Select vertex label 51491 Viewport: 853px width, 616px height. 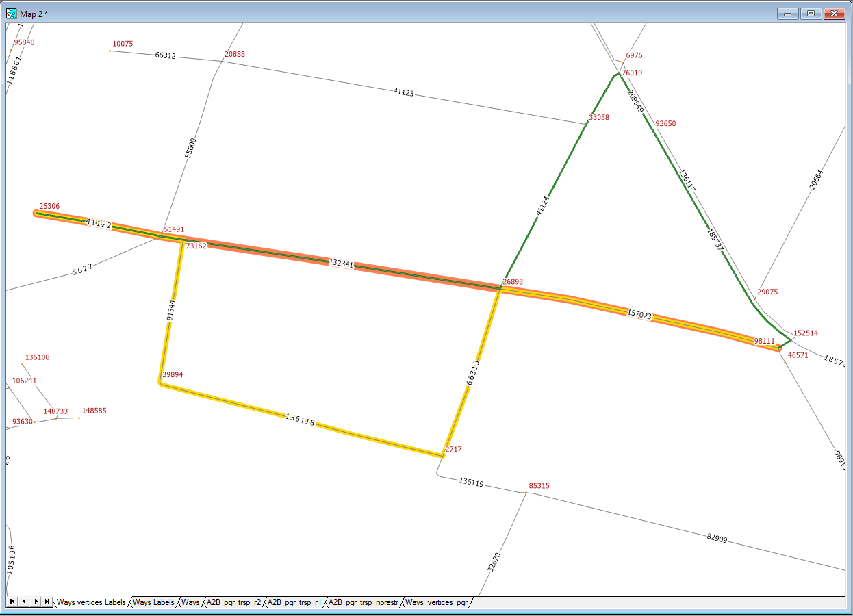pos(174,229)
